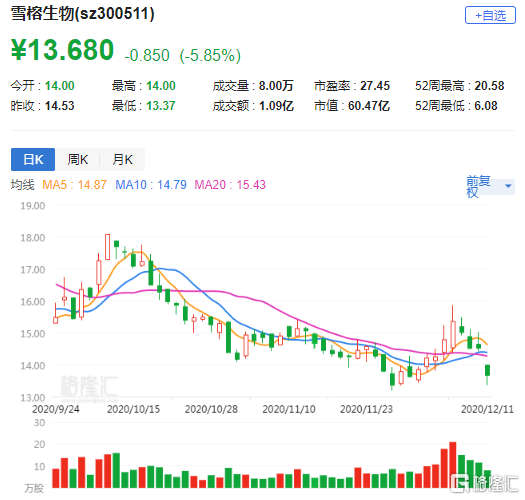Click the 2020/11/23 date axis label
525x500 pixels.
[366, 409]
